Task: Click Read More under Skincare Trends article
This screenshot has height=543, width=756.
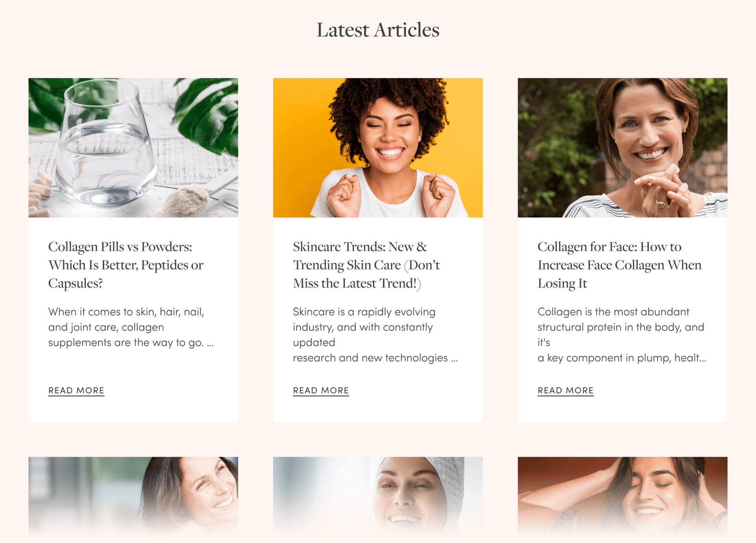Action: 321,390
